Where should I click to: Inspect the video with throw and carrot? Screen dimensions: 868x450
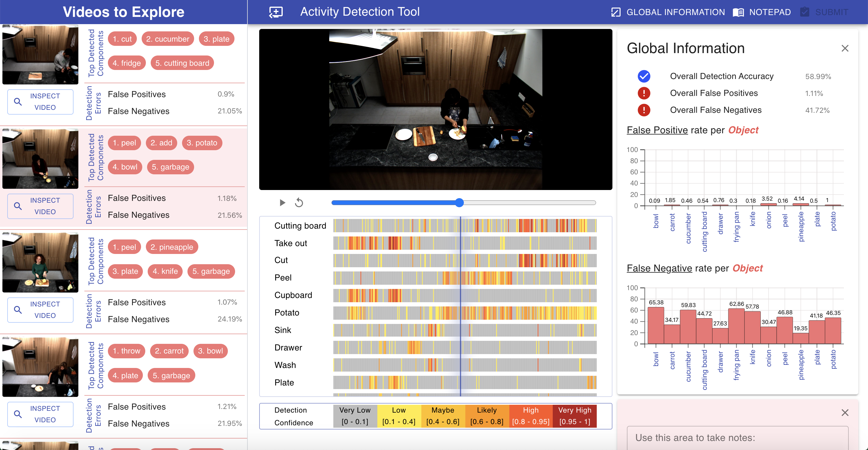(x=40, y=414)
